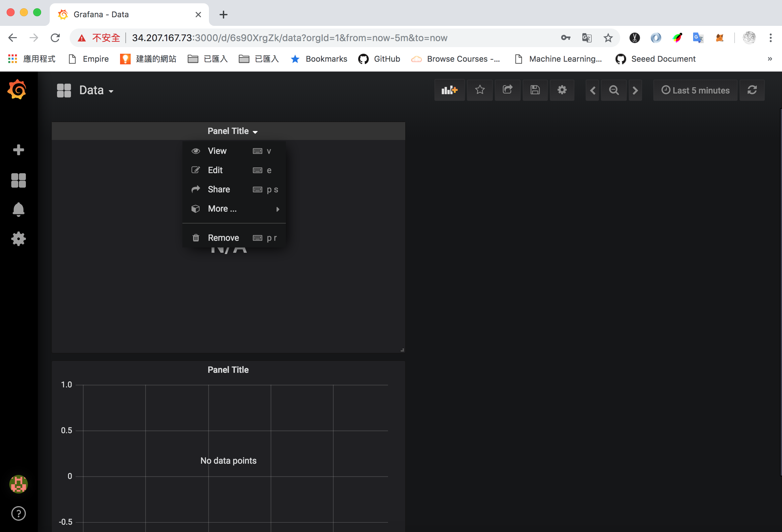Click the dashboard grid icon beside Data
The image size is (782, 532).
point(64,90)
